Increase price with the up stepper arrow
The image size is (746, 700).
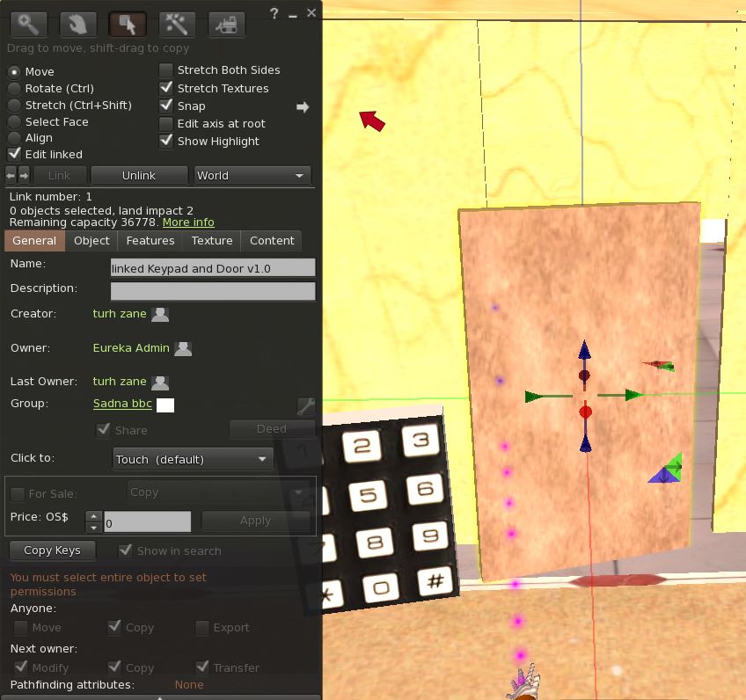point(93,516)
